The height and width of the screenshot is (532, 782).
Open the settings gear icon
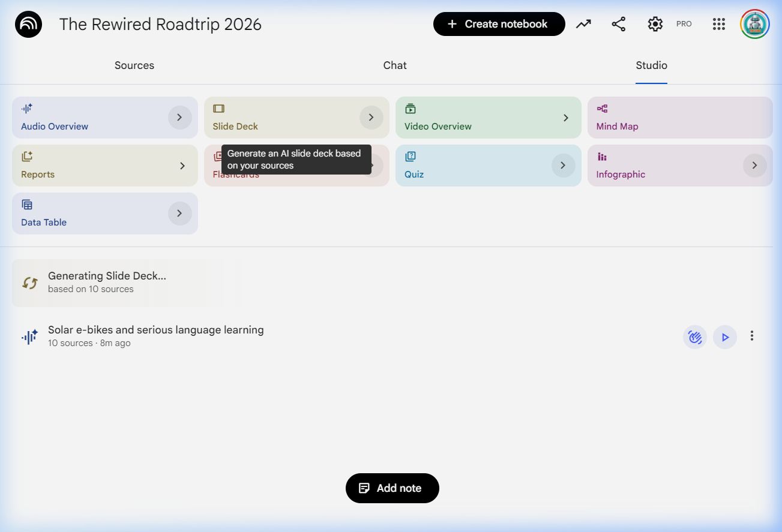655,24
